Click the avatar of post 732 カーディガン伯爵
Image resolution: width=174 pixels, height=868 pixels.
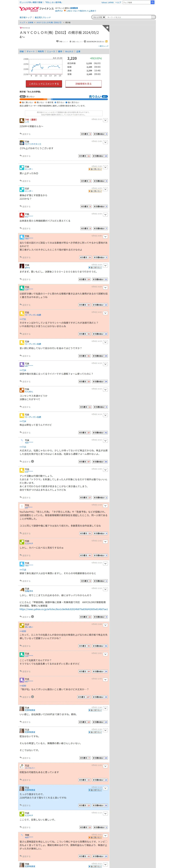click(x=22, y=314)
